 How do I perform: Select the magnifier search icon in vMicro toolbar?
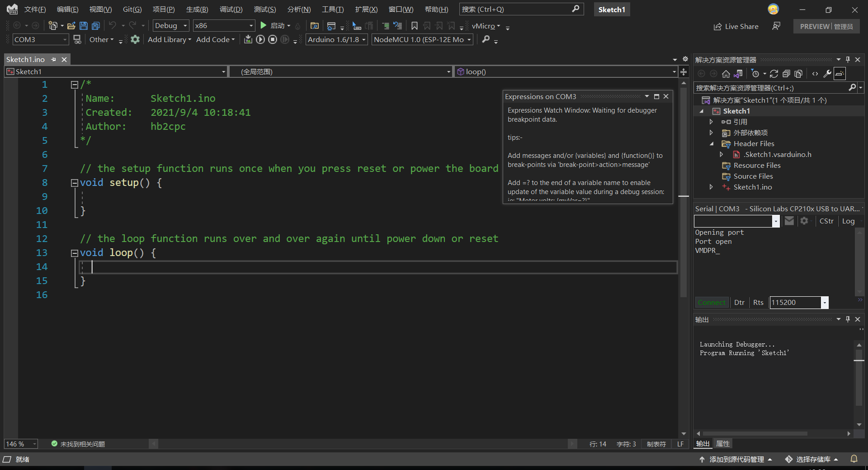pyautogui.click(x=486, y=40)
